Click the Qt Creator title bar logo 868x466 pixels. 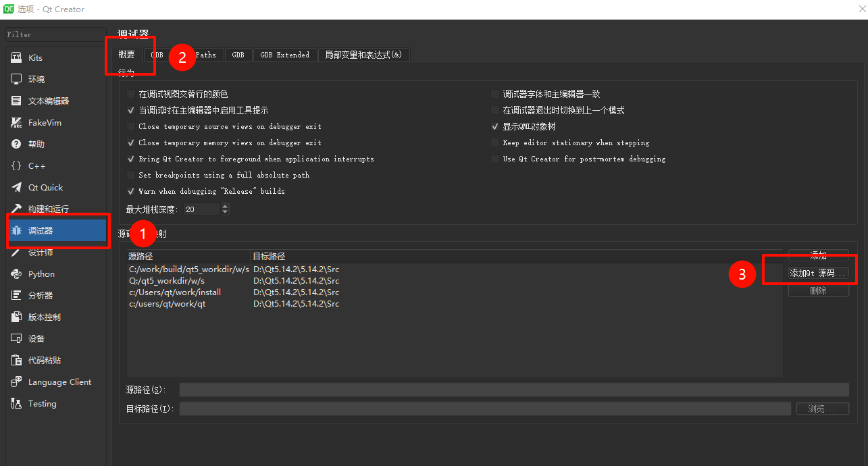tap(8, 9)
